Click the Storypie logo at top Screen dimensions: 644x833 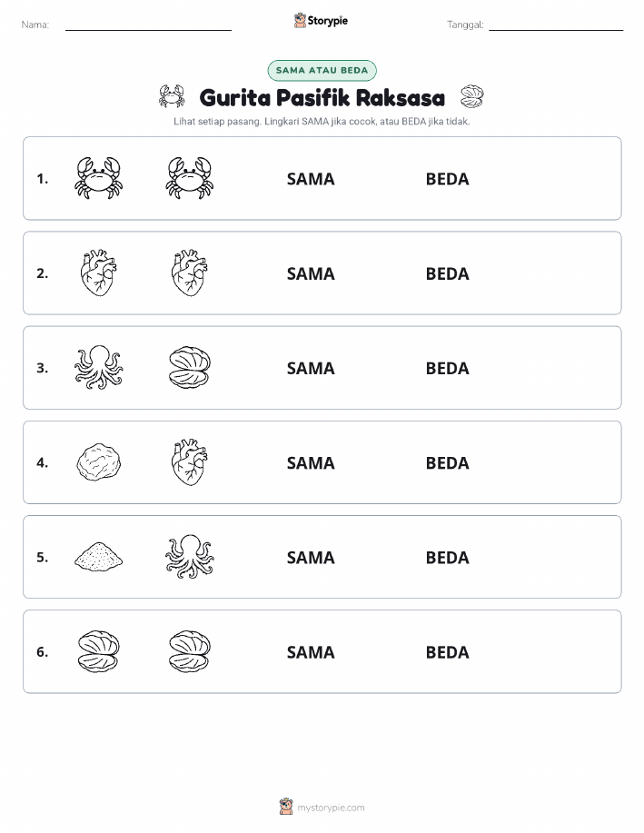click(321, 20)
